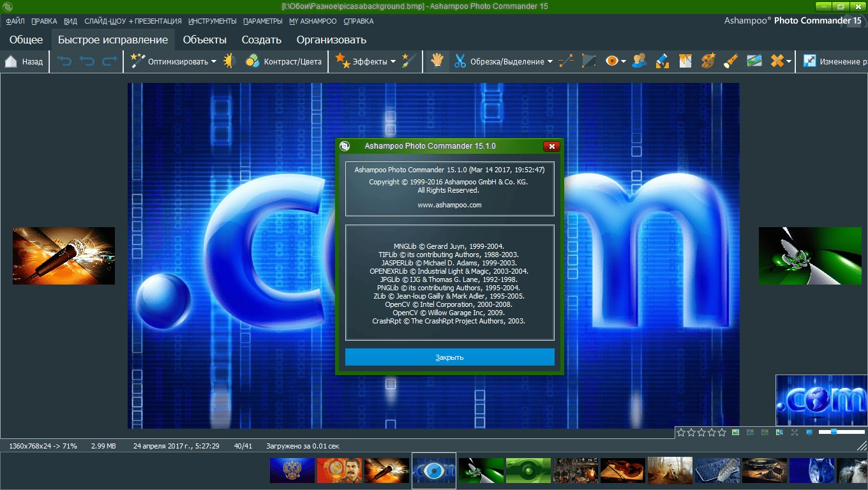Click the blue pencil eraser icon
The image size is (868, 490).
point(662,61)
